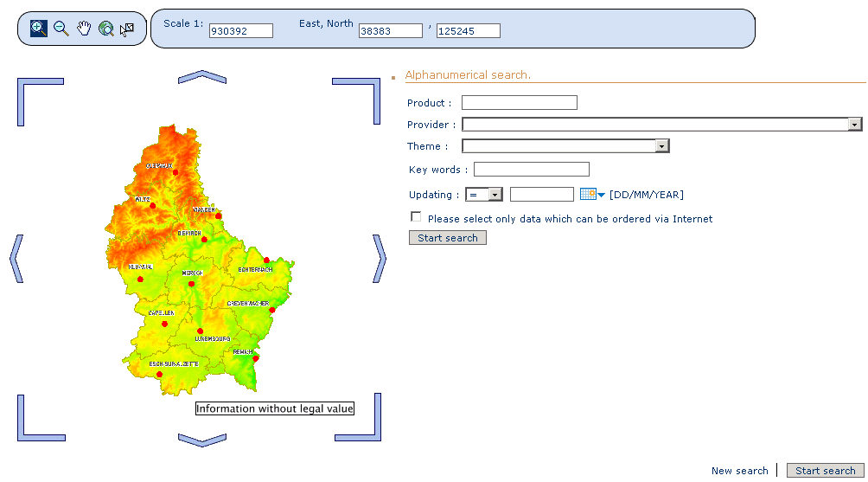The width and height of the screenshot is (868, 482).
Task: Activate the hand pan tool
Action: (84, 29)
